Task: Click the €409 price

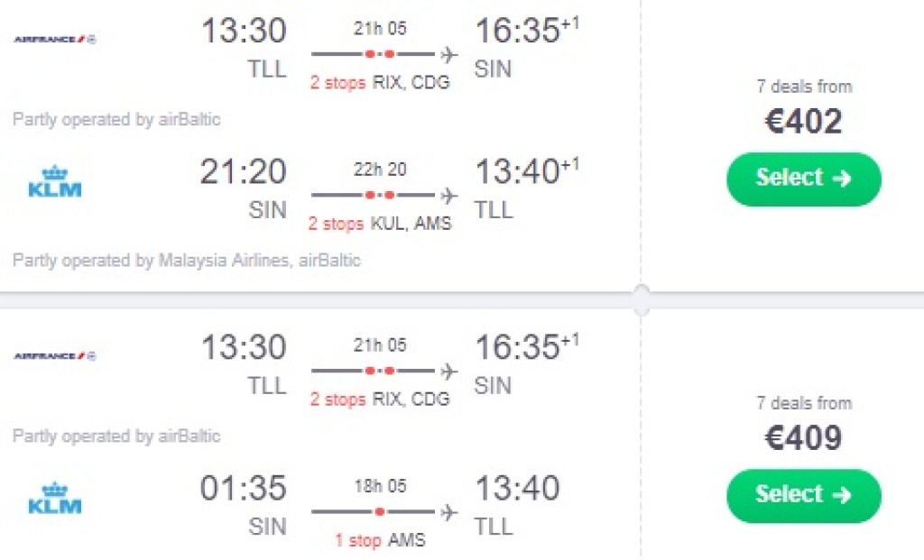Action: [x=803, y=438]
